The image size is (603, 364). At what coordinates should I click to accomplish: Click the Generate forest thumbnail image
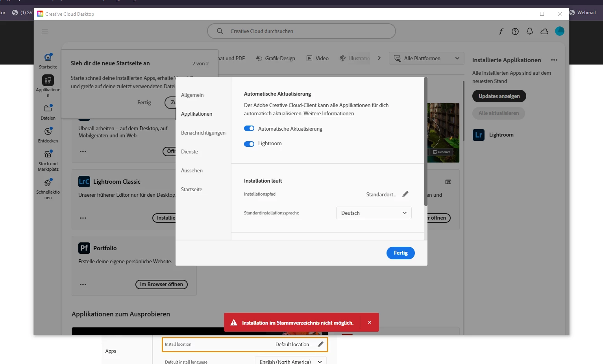[444, 133]
